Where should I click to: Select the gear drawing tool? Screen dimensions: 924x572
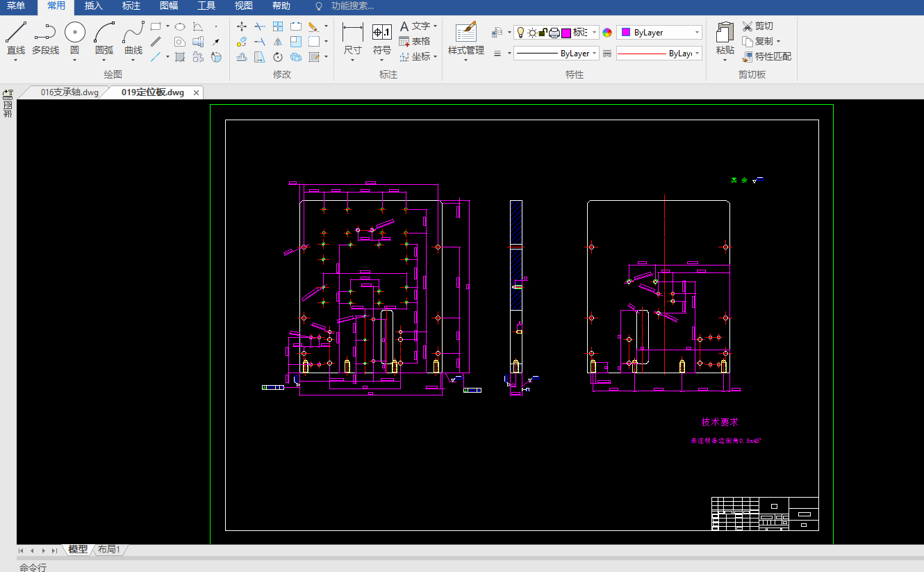198,57
